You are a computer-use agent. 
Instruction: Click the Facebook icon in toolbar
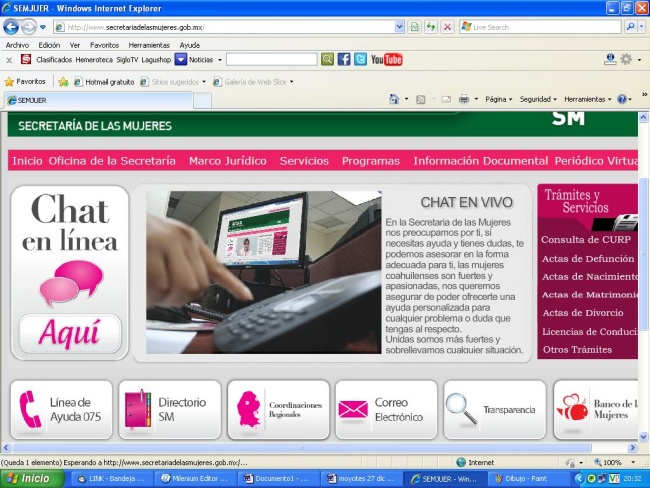(x=343, y=60)
